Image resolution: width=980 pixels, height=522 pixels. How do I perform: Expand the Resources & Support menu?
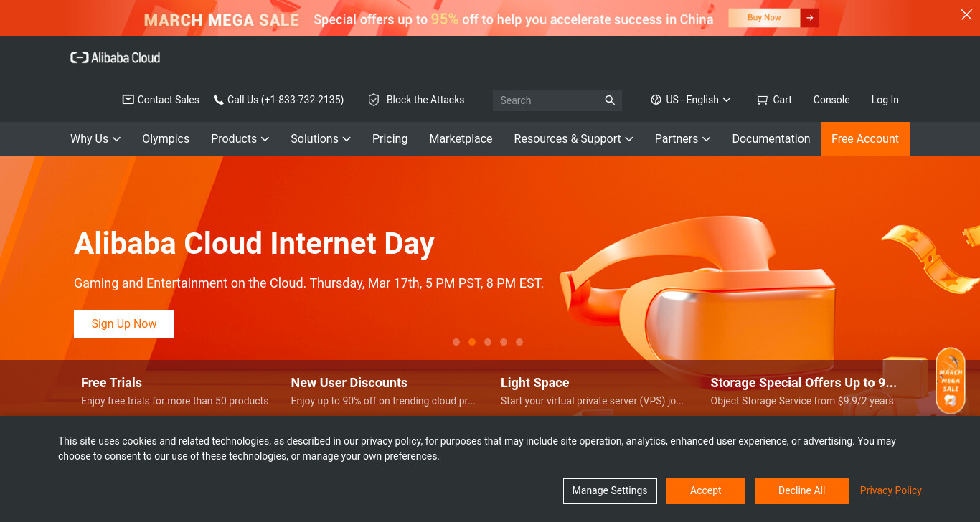[573, 139]
